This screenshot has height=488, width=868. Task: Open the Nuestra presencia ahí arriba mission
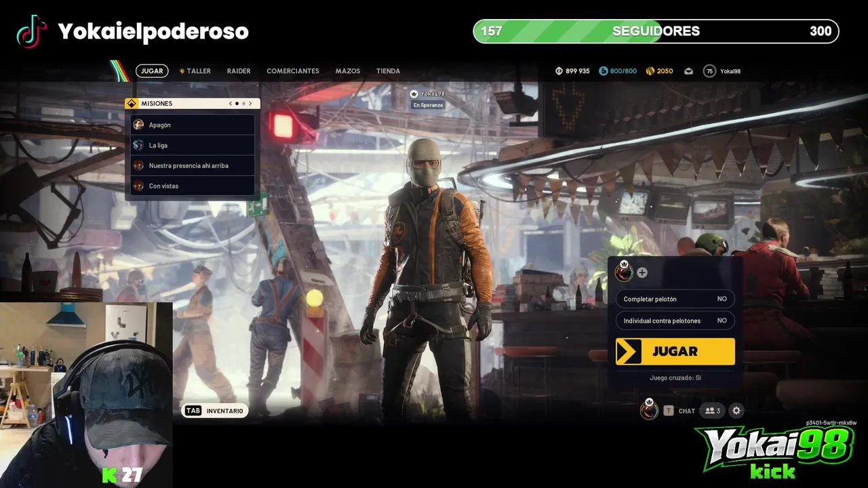click(x=193, y=165)
